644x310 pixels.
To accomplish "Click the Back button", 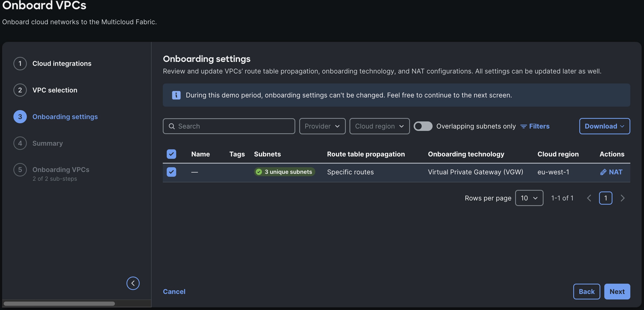I will pos(587,292).
